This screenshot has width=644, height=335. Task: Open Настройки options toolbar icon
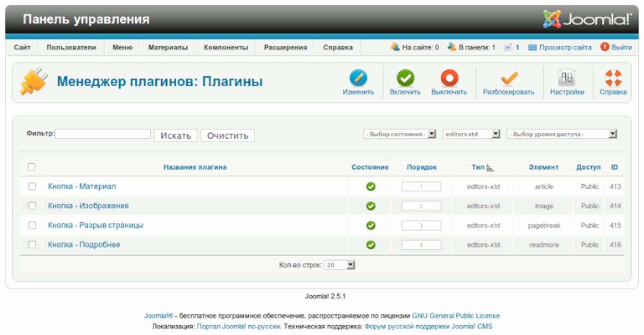[567, 78]
